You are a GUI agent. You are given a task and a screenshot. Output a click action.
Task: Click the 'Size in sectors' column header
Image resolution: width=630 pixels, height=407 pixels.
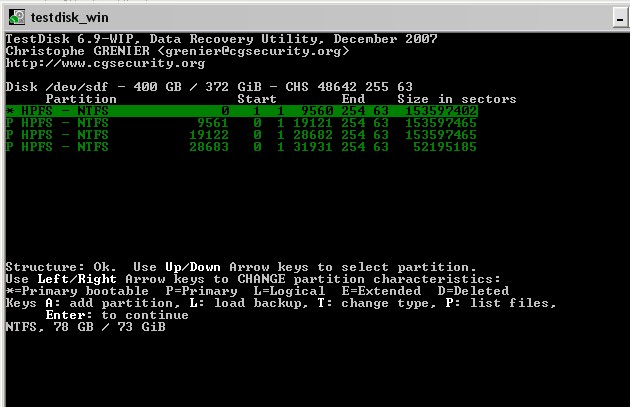(x=457, y=99)
